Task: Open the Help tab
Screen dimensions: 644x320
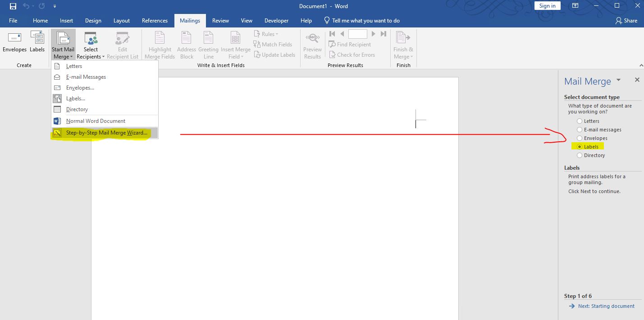Action: [x=306, y=21]
